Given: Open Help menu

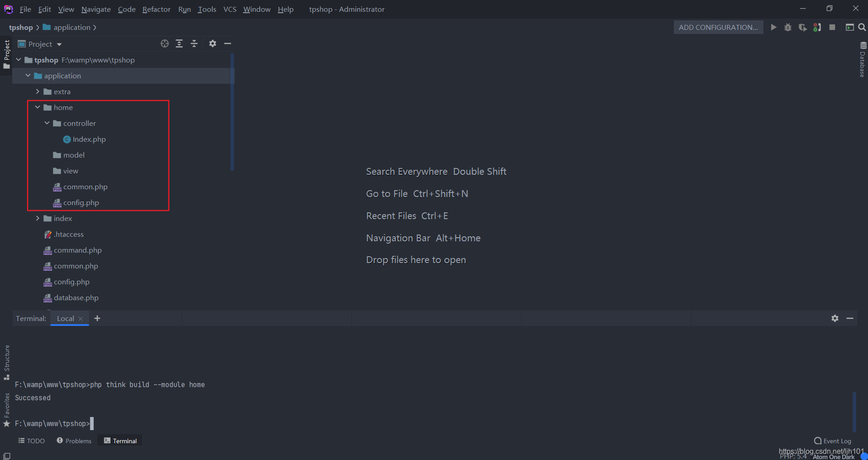Looking at the screenshot, I should 286,9.
